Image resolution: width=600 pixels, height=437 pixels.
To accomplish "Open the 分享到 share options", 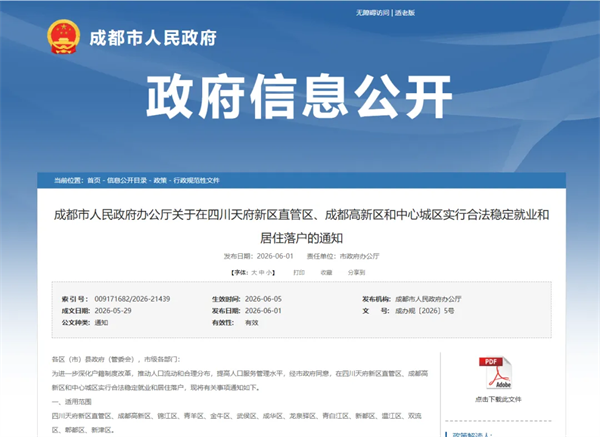I will click(356, 272).
